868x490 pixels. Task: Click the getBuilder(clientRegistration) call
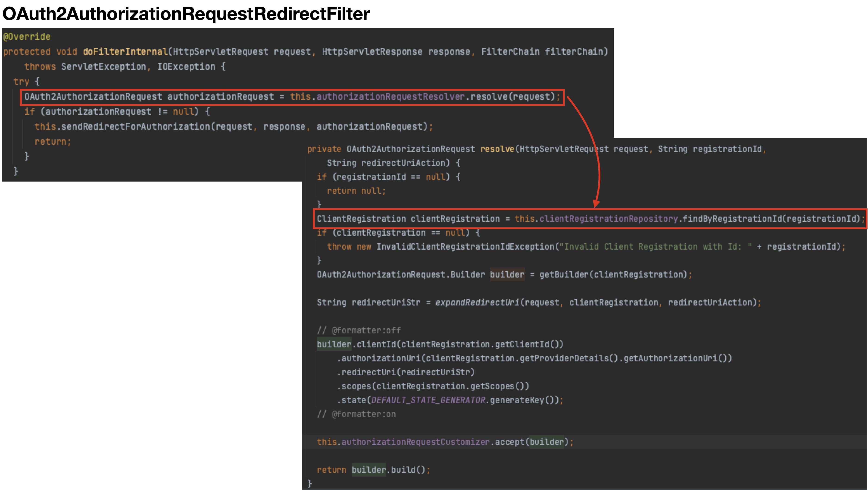click(x=613, y=275)
